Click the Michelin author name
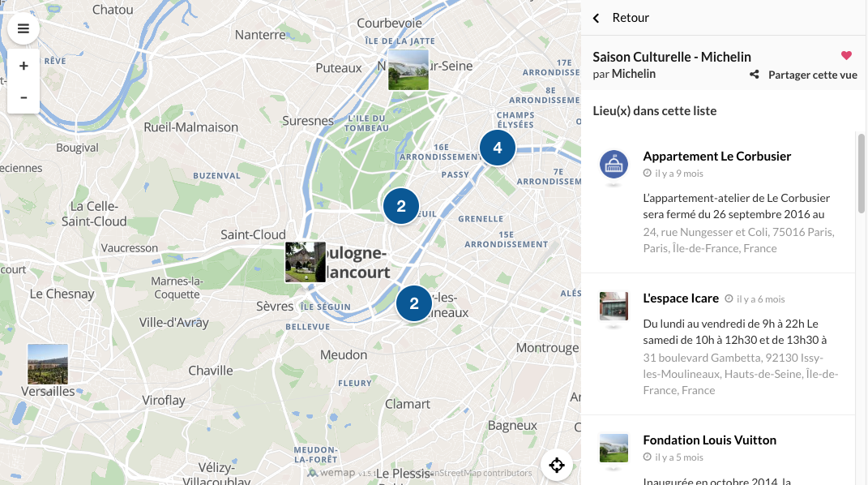This screenshot has width=868, height=485. point(633,74)
